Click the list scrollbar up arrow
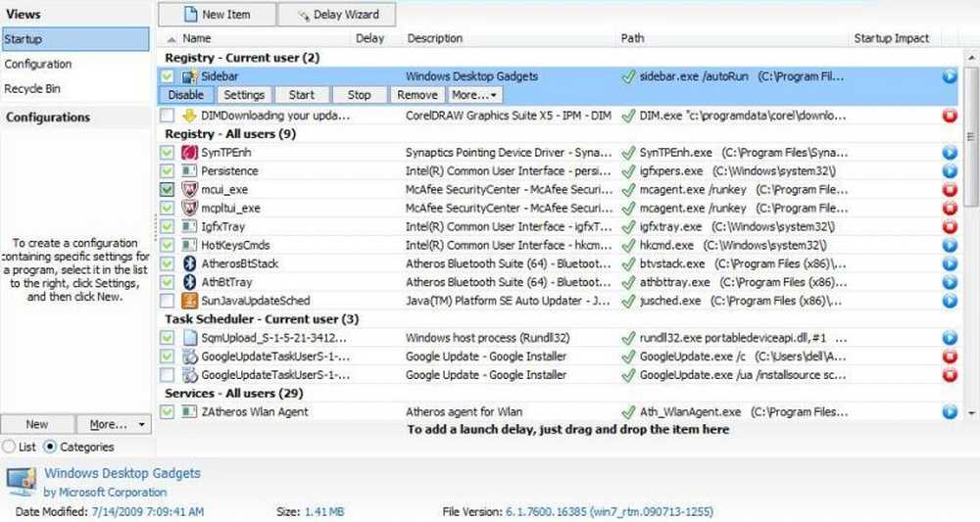 tap(971, 58)
